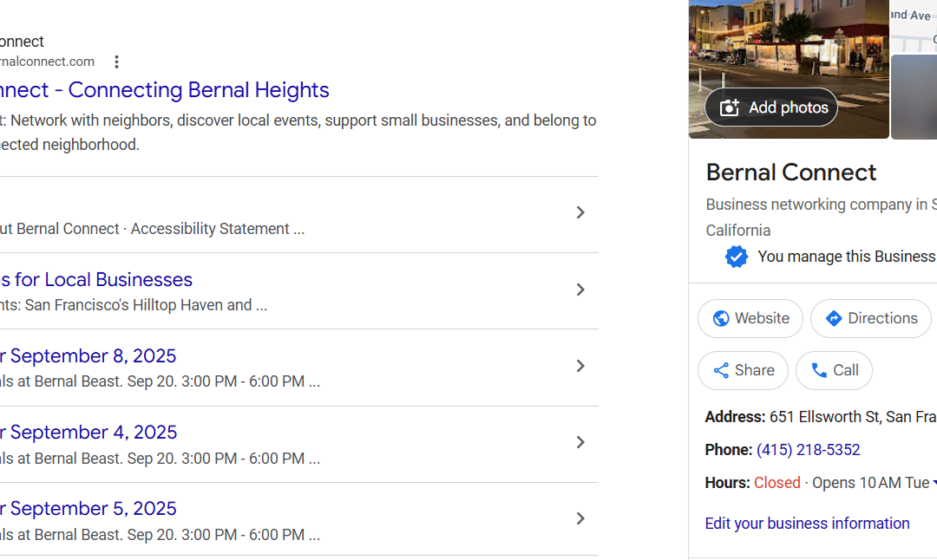Open the three-dot menu beside bernalconnect.com

[x=116, y=62]
